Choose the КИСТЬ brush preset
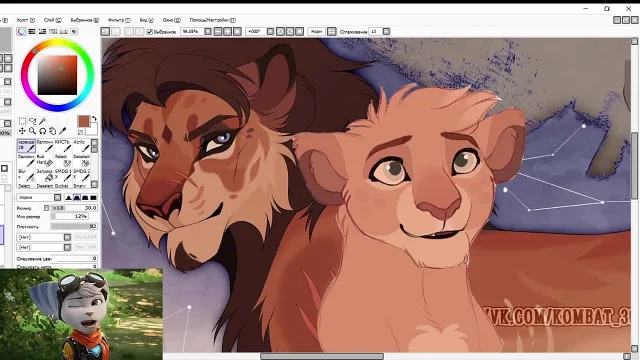 (x=63, y=146)
